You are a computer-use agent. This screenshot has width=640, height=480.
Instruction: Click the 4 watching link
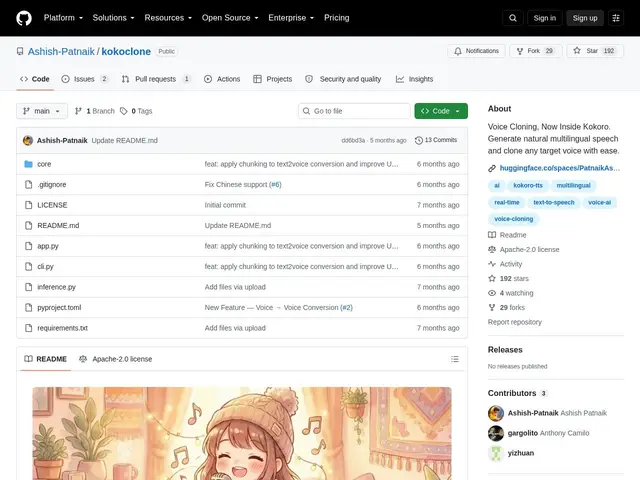[x=516, y=293]
